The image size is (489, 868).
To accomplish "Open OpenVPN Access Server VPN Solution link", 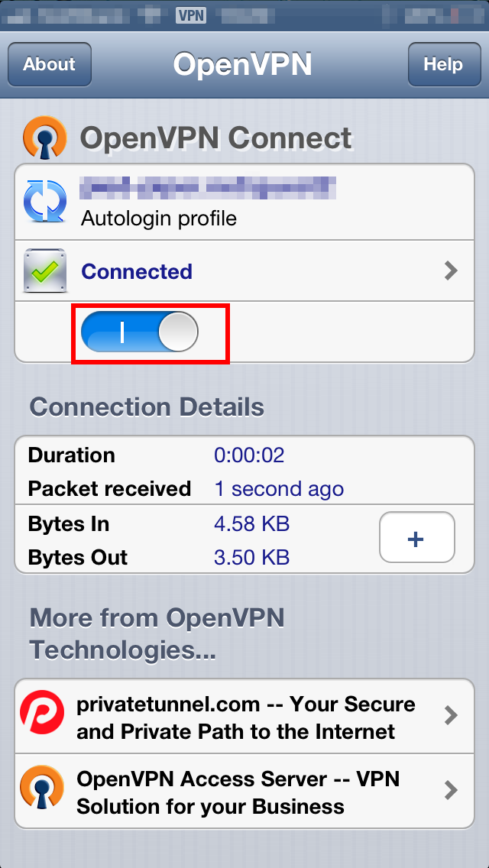I will click(244, 791).
